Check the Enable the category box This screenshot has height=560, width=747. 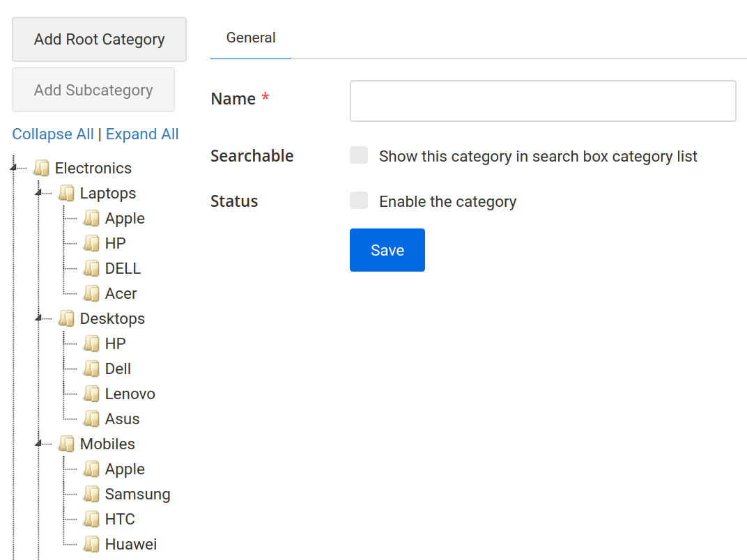(x=358, y=200)
